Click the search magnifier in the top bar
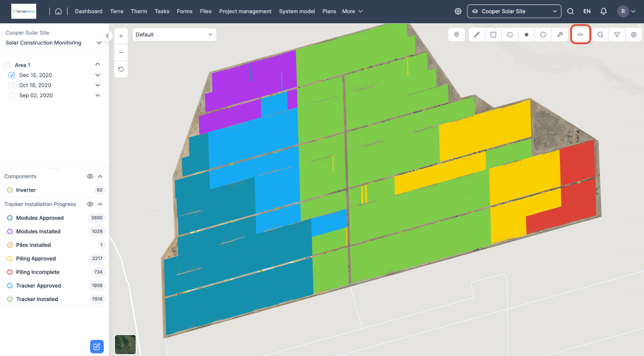 click(570, 11)
